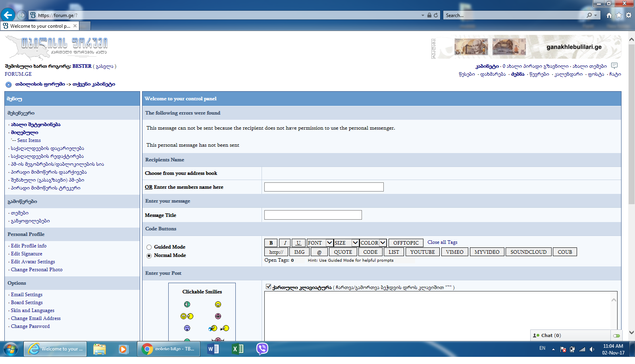Open Edit Profile info in the menu
Viewport: 635px width, 364px height.
pyautogui.click(x=29, y=246)
